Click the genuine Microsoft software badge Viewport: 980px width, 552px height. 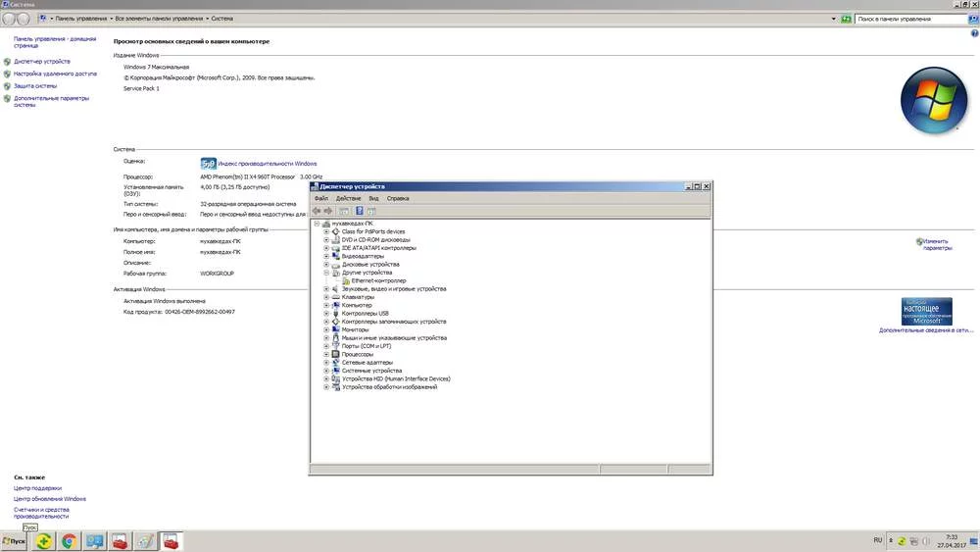click(x=926, y=311)
